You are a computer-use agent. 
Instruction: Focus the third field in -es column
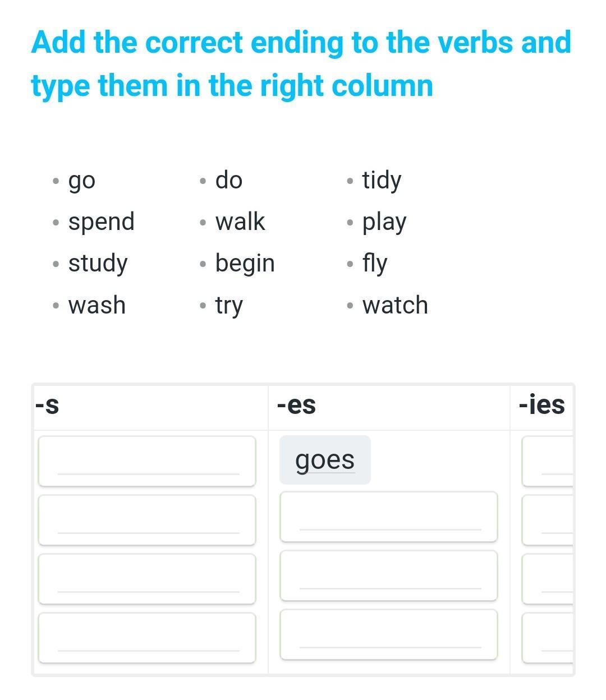tap(388, 575)
